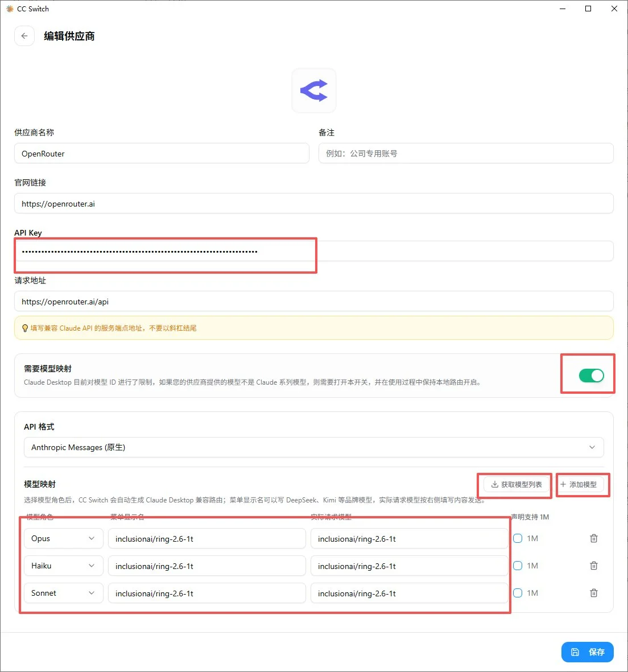
Task: Click the 需要模型映射 heading text
Action: pos(48,369)
